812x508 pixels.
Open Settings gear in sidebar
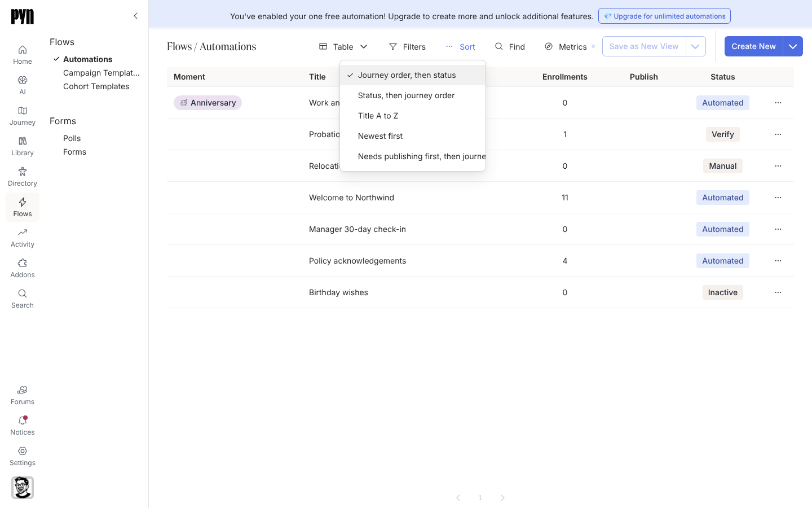[x=23, y=456]
